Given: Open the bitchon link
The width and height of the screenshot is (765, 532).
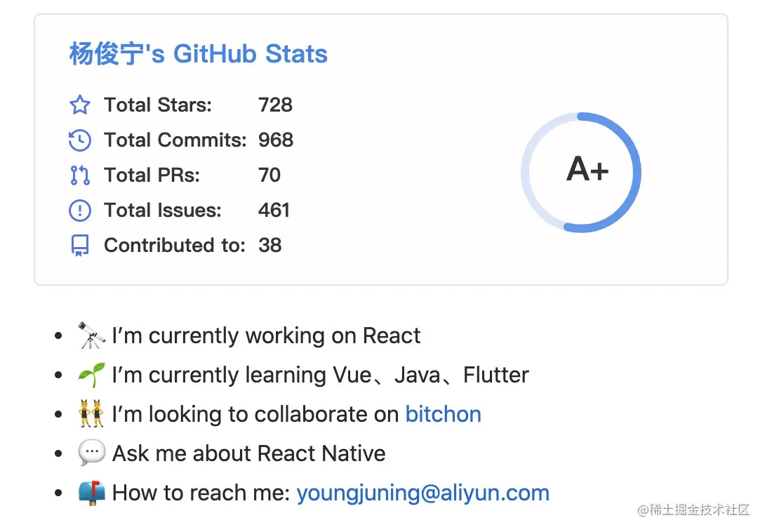Looking at the screenshot, I should coord(443,414).
